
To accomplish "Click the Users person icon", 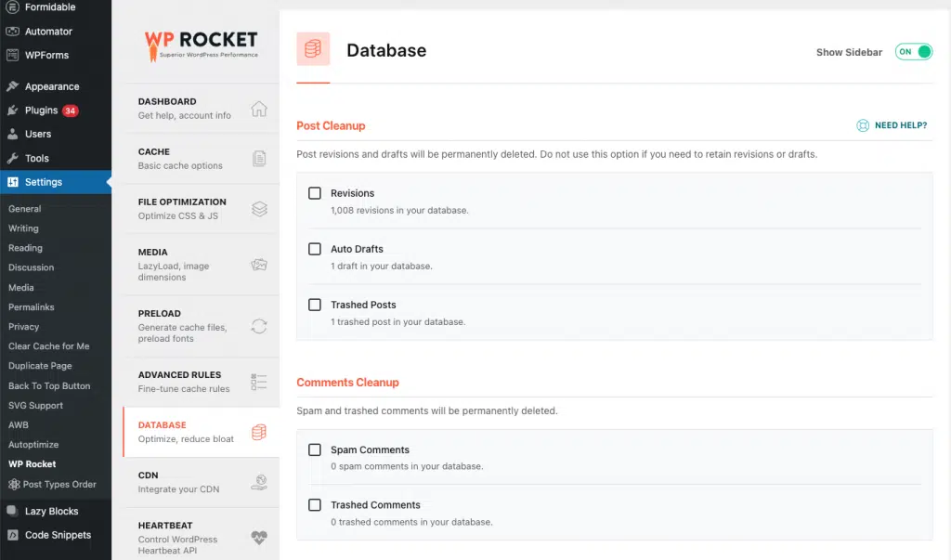I will coord(12,134).
